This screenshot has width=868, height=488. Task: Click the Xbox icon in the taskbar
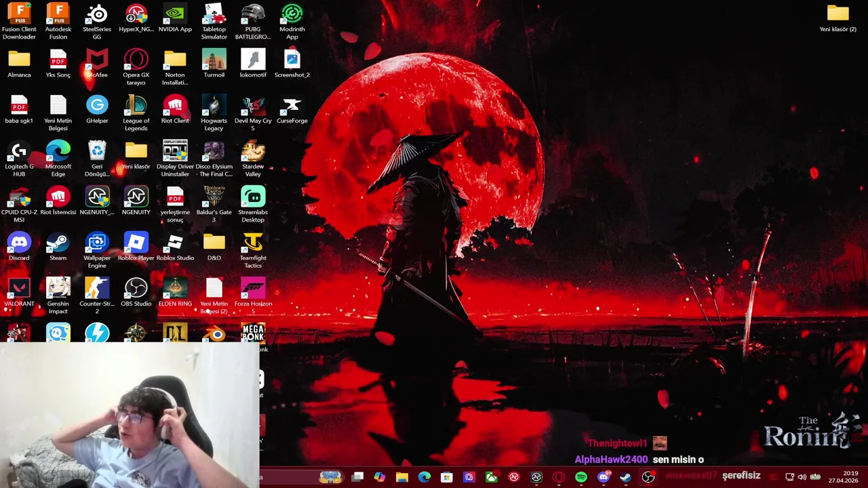(x=492, y=477)
